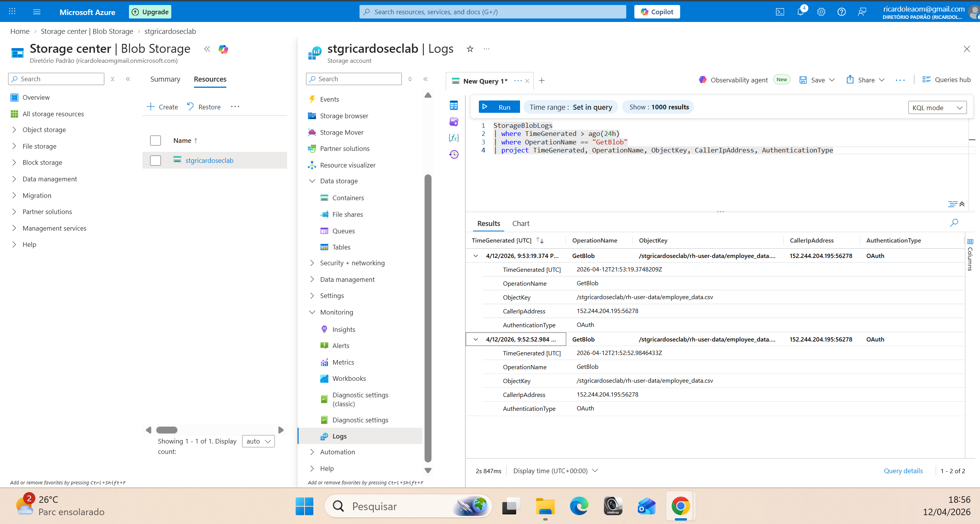Click the Show 1000 results pill

pyautogui.click(x=659, y=107)
